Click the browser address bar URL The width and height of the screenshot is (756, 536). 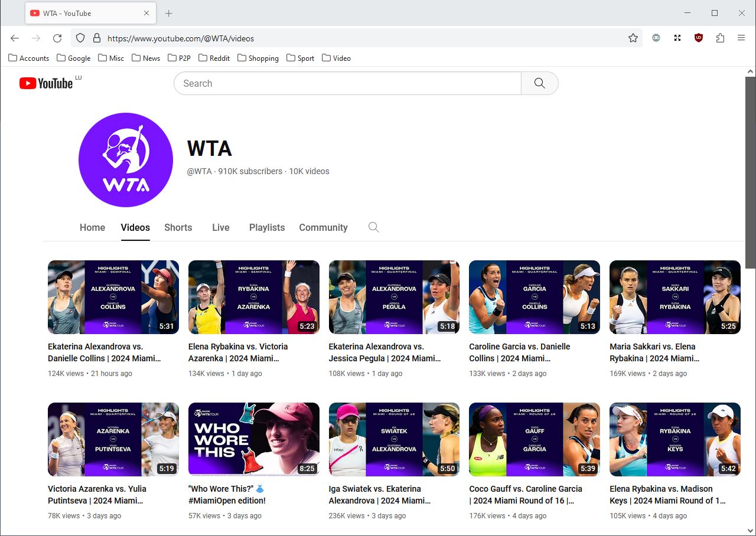181,38
